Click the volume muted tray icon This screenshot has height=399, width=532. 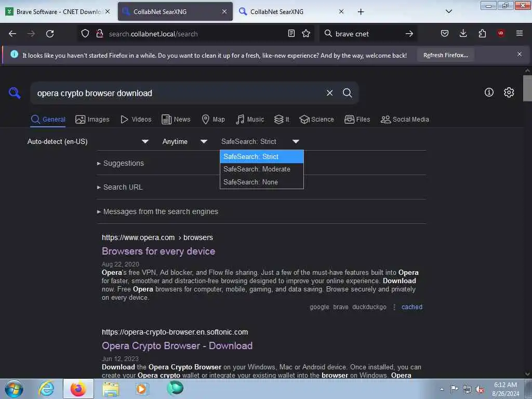coord(480,389)
